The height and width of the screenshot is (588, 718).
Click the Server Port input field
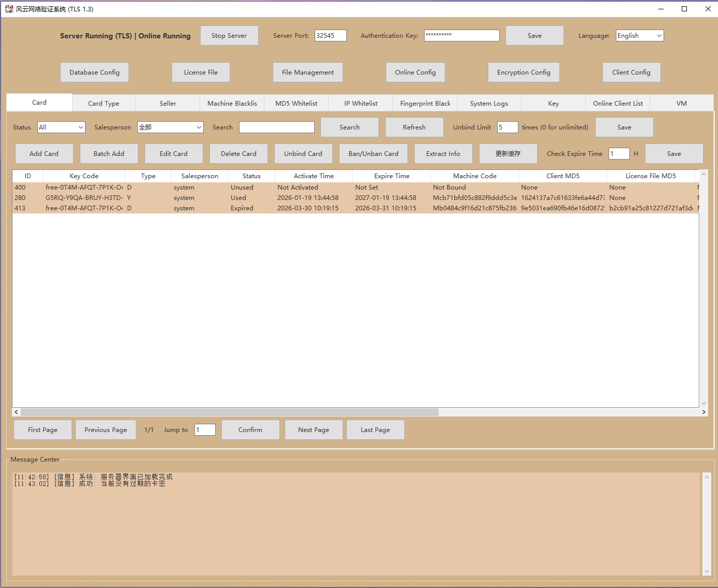pyautogui.click(x=330, y=36)
